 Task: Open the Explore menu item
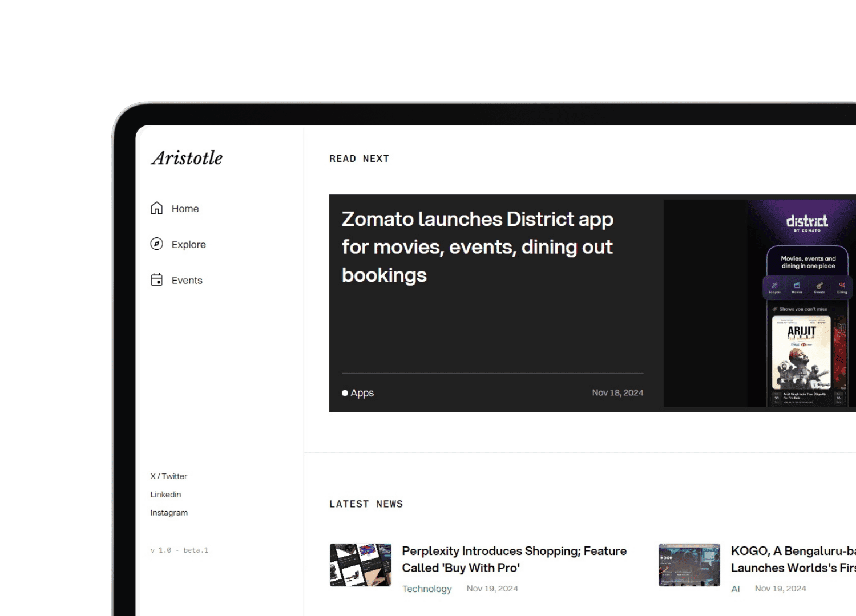tap(188, 245)
